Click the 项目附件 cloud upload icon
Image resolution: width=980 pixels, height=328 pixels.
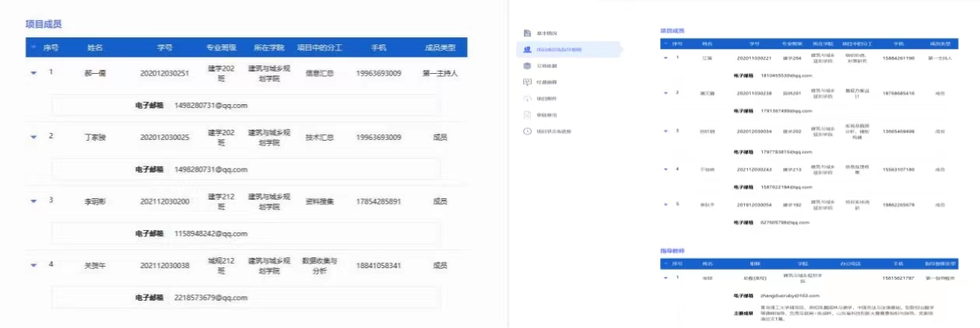pyautogui.click(x=527, y=99)
